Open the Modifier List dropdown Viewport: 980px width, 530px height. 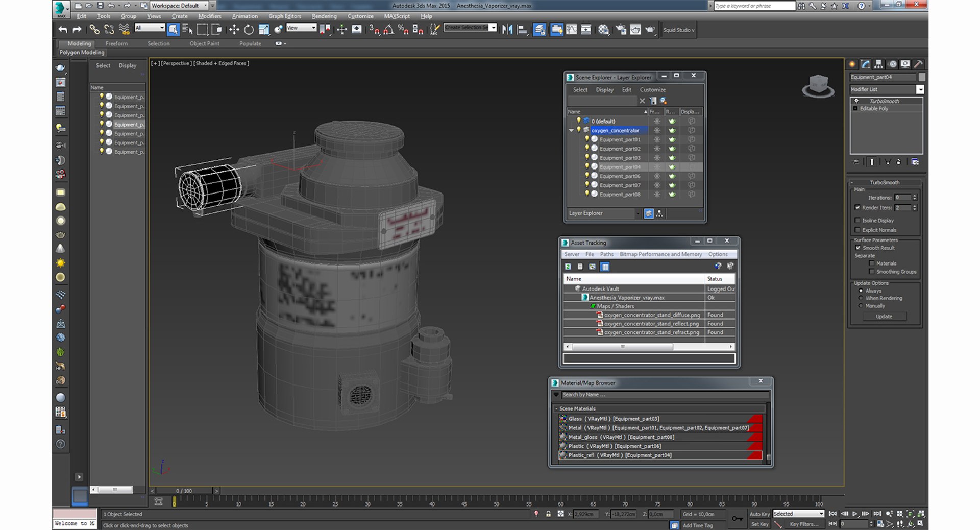pos(887,89)
